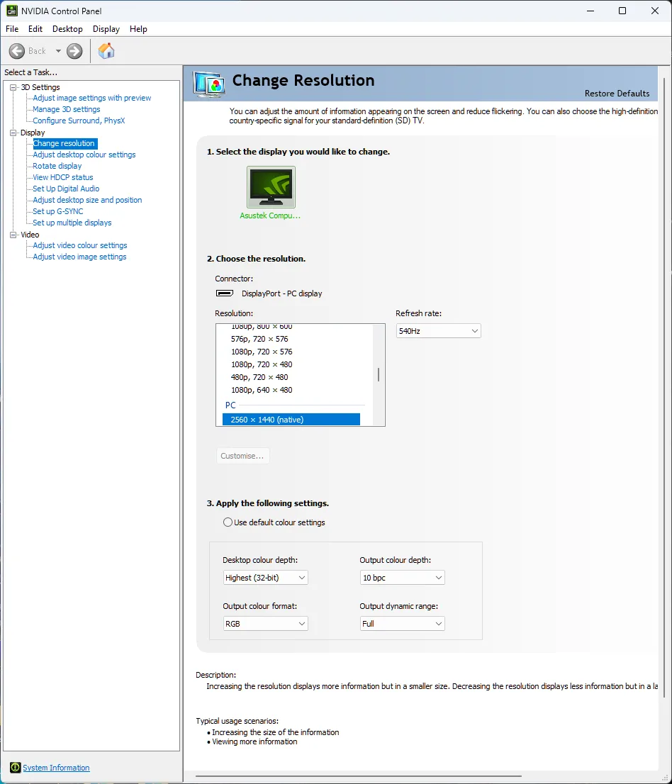The height and width of the screenshot is (784, 672).
Task: Click the System Information icon
Action: click(x=15, y=768)
